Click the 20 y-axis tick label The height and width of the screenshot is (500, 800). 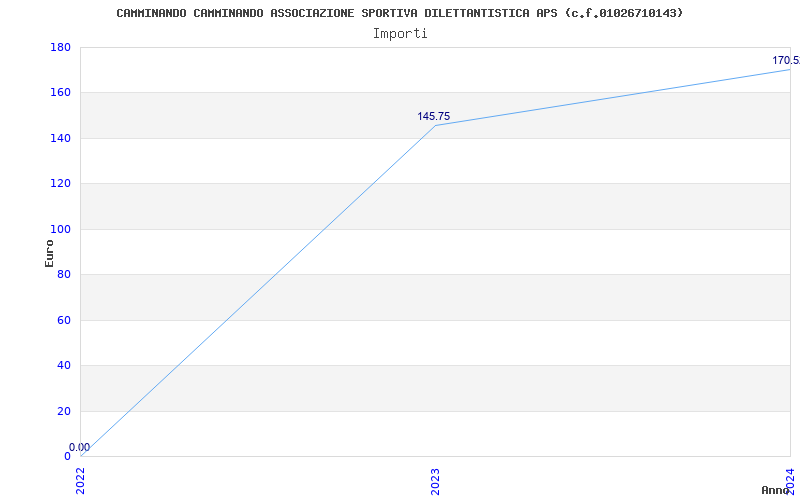pos(64,411)
